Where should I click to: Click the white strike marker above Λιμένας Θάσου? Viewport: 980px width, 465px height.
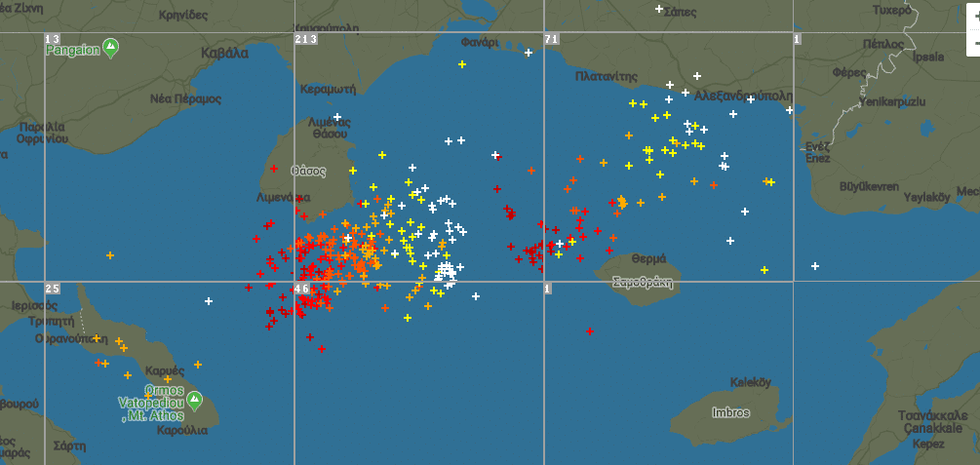[337, 117]
